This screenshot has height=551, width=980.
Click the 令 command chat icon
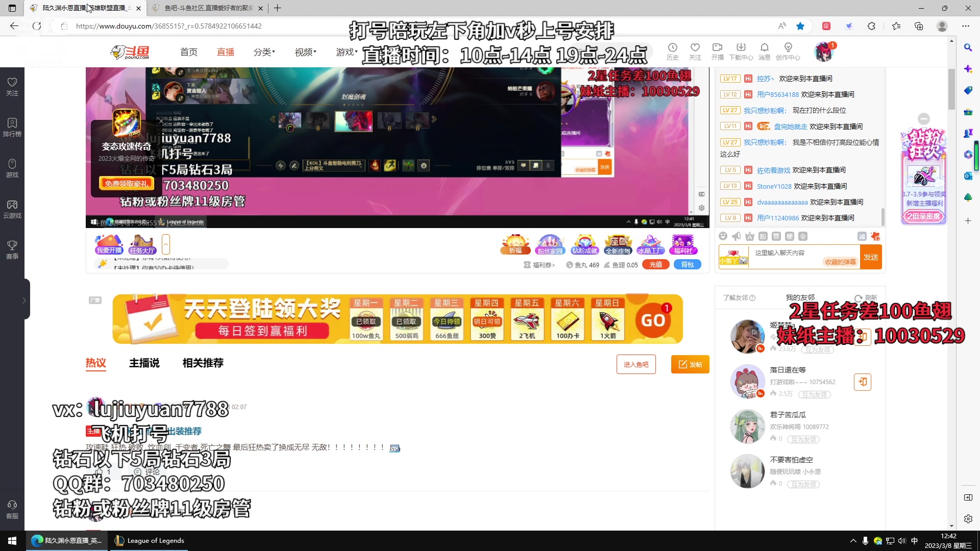(x=802, y=236)
